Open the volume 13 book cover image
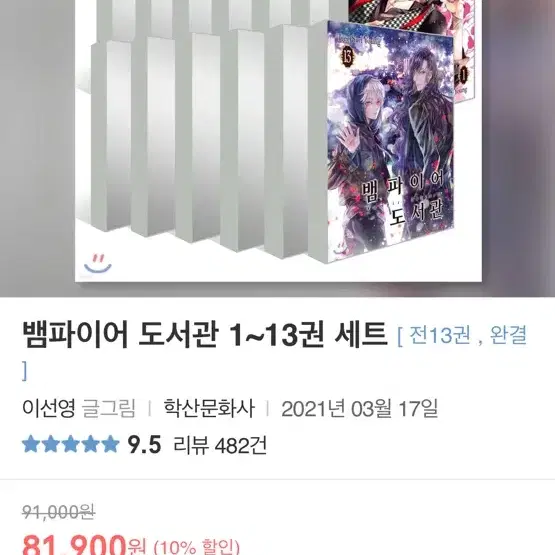 390,140
